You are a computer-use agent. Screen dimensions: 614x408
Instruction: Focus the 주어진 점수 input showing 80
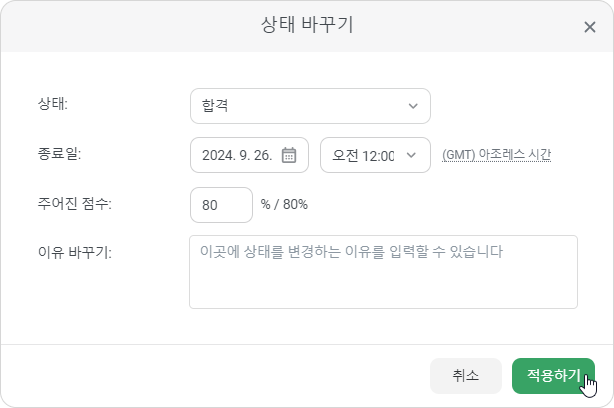click(x=221, y=205)
